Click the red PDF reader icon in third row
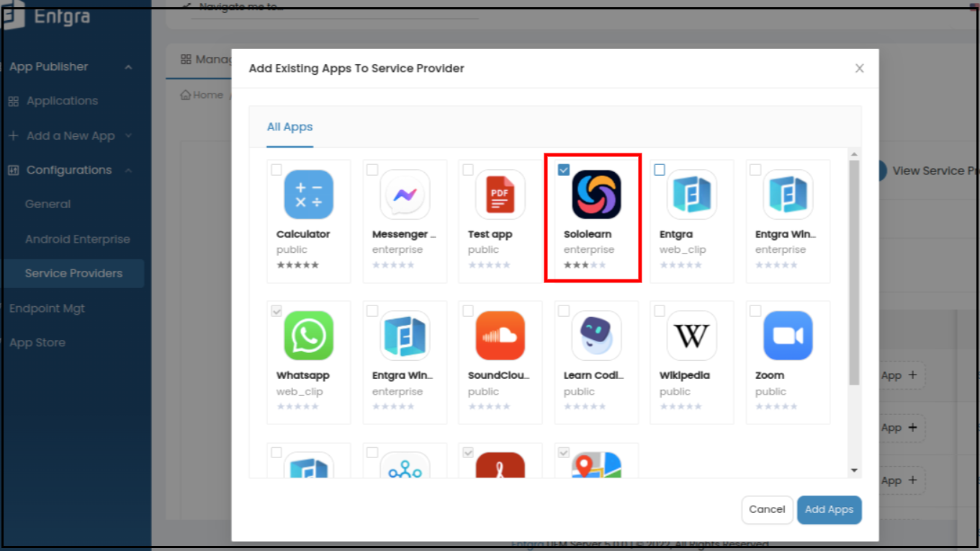The height and width of the screenshot is (551, 980). (500, 465)
